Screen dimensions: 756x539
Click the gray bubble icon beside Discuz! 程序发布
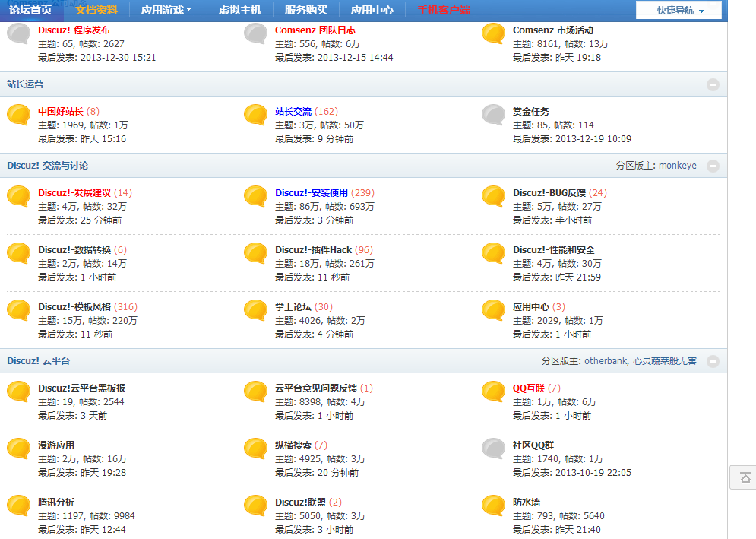point(19,33)
